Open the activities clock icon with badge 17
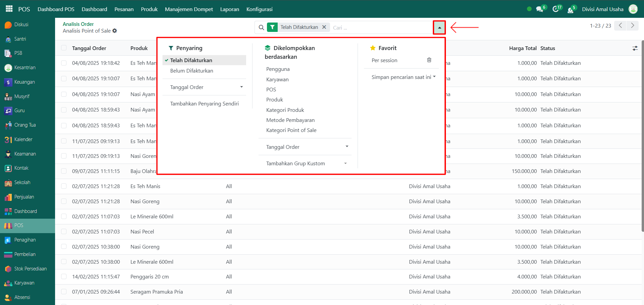This screenshot has height=305, width=644. point(556,9)
